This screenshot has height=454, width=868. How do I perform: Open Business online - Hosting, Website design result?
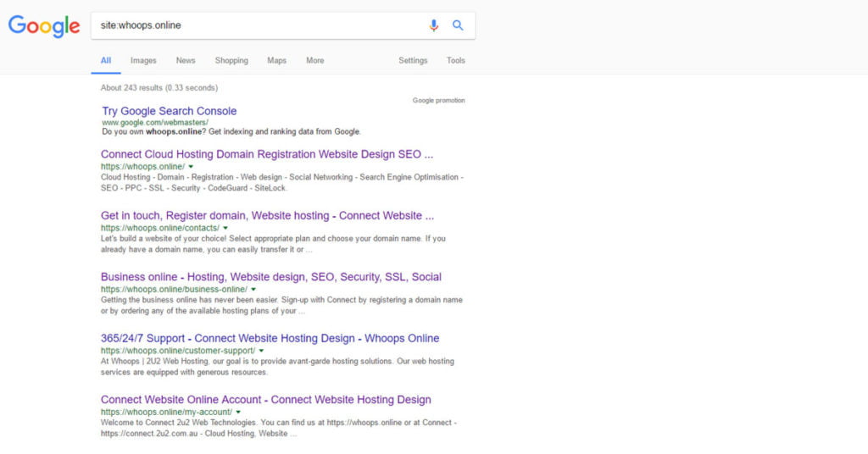pos(271,277)
